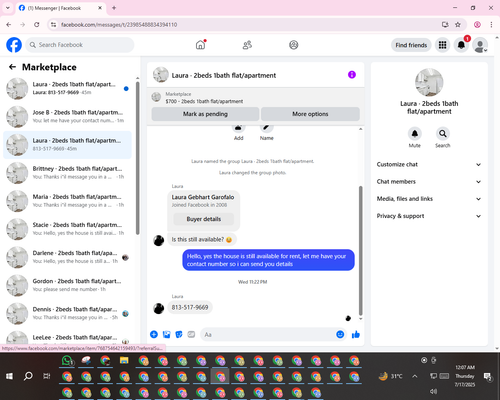Click the 'Is this still available?' message
Screen dimensions: 500x400
click(x=202, y=239)
